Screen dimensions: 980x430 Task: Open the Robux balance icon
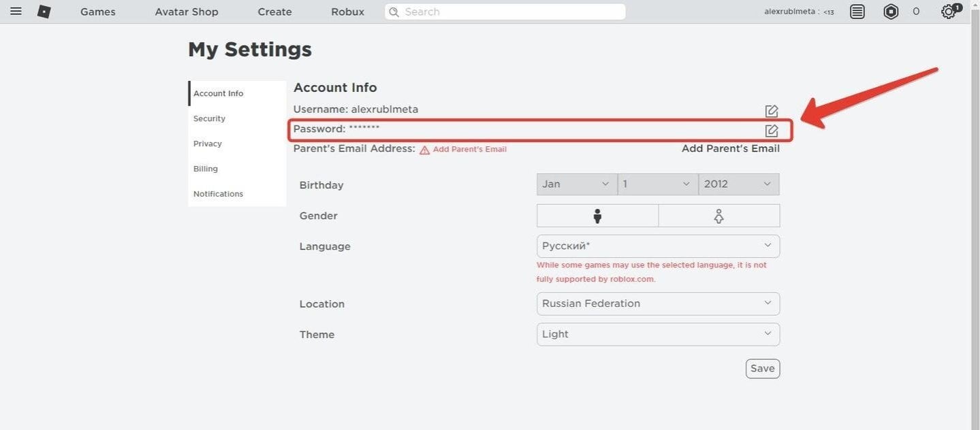(x=891, y=12)
